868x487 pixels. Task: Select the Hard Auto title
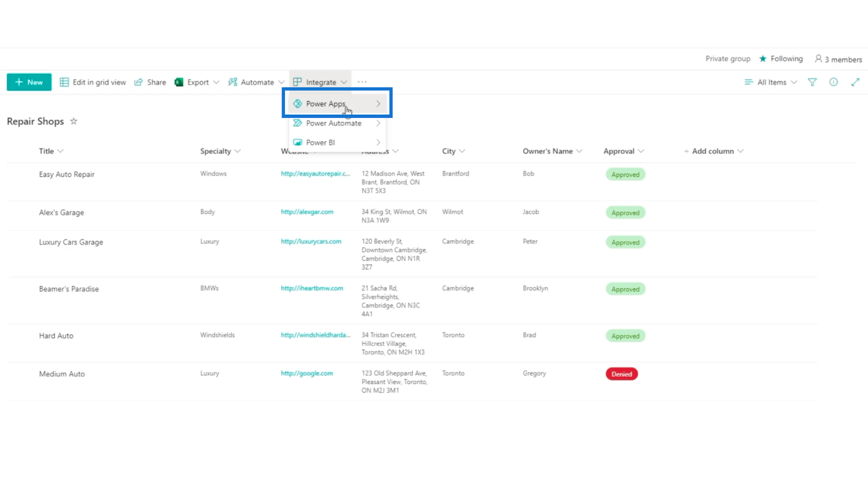coord(56,336)
